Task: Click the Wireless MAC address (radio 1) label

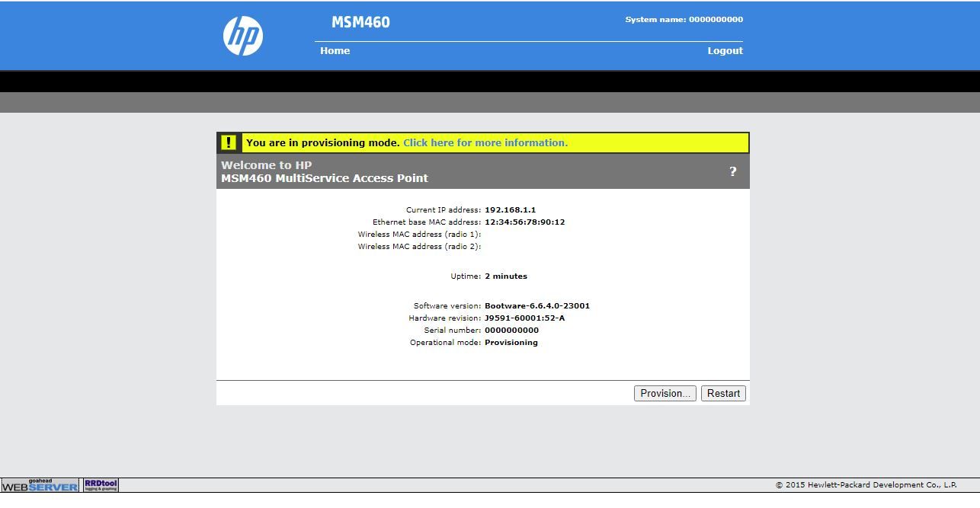Action: point(419,235)
